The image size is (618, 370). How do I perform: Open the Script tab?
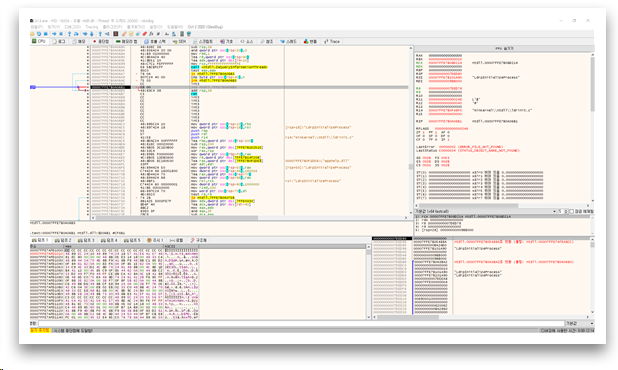pyautogui.click(x=203, y=41)
